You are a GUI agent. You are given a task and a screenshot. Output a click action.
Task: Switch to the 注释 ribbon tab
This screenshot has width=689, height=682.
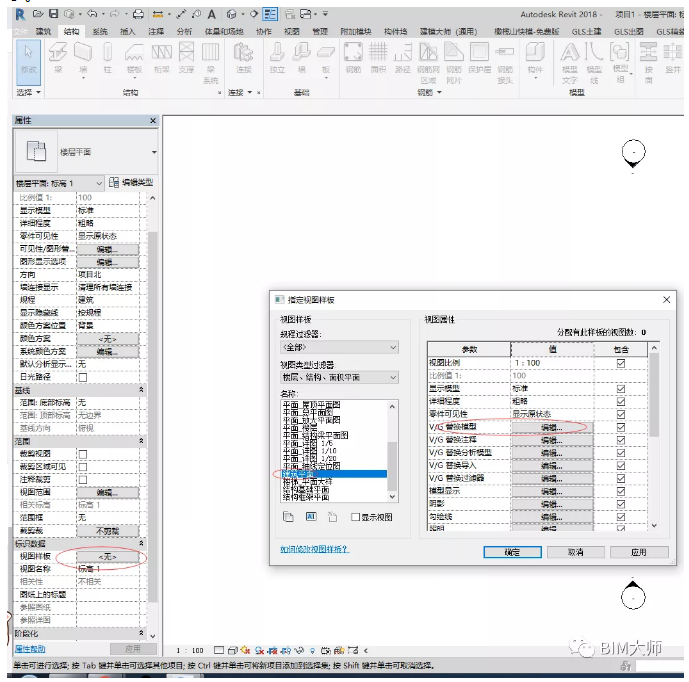pyautogui.click(x=156, y=32)
